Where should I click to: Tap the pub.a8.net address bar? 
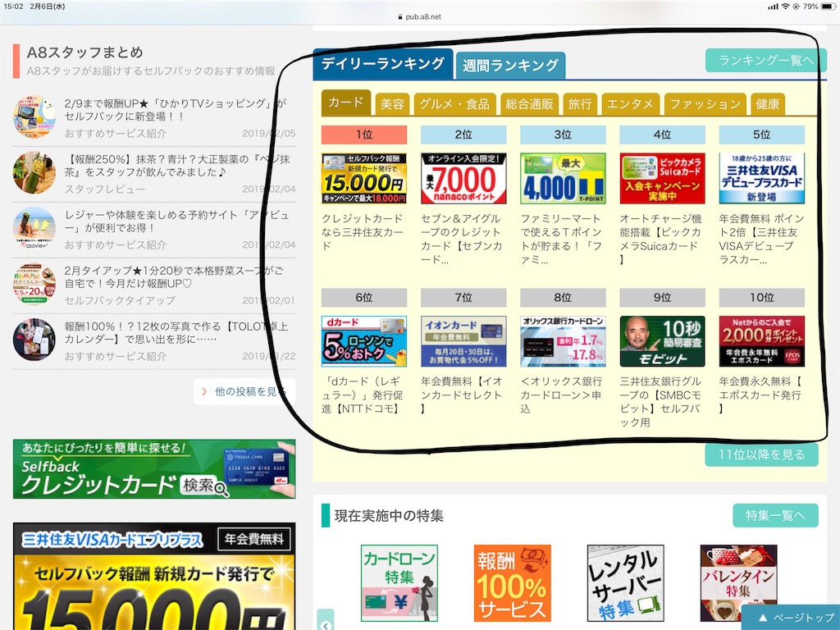[x=420, y=16]
